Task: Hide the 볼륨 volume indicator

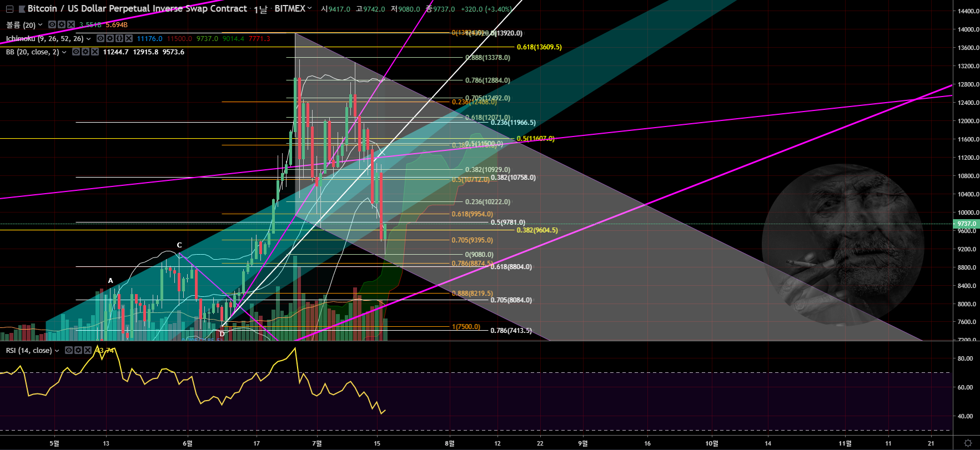Action: (x=52, y=24)
